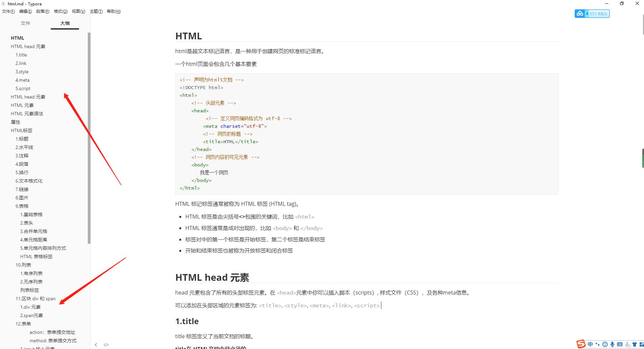644x349 pixels.
Task: Select 11.区块 div 和 span in outline
Action: pos(35,299)
